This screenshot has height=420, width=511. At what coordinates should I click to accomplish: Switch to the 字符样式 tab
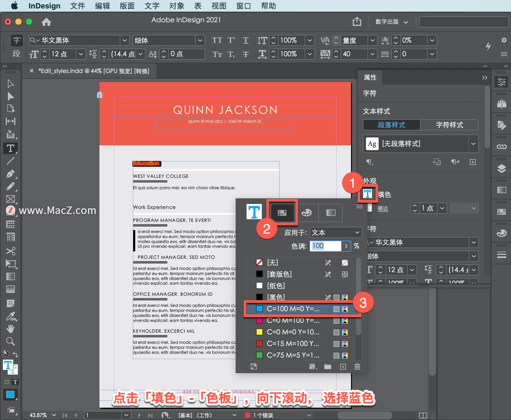[449, 125]
